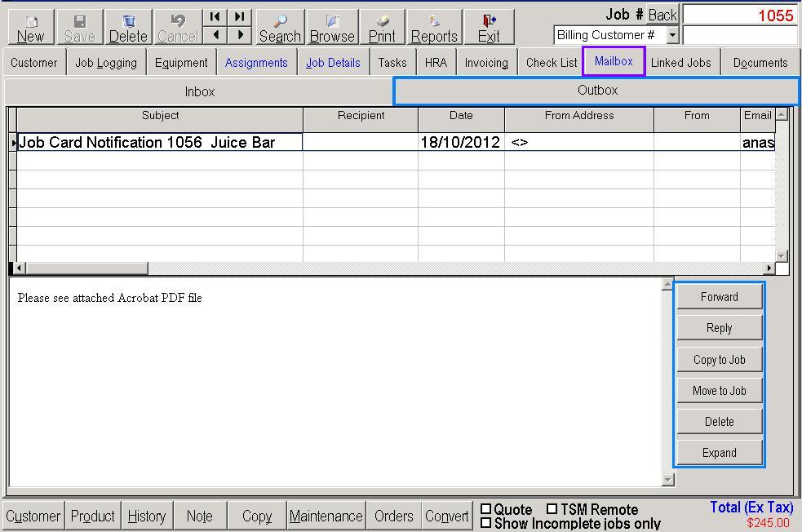Click the Browse toolbar icon
Viewport: 802px width, 532px height.
point(332,22)
